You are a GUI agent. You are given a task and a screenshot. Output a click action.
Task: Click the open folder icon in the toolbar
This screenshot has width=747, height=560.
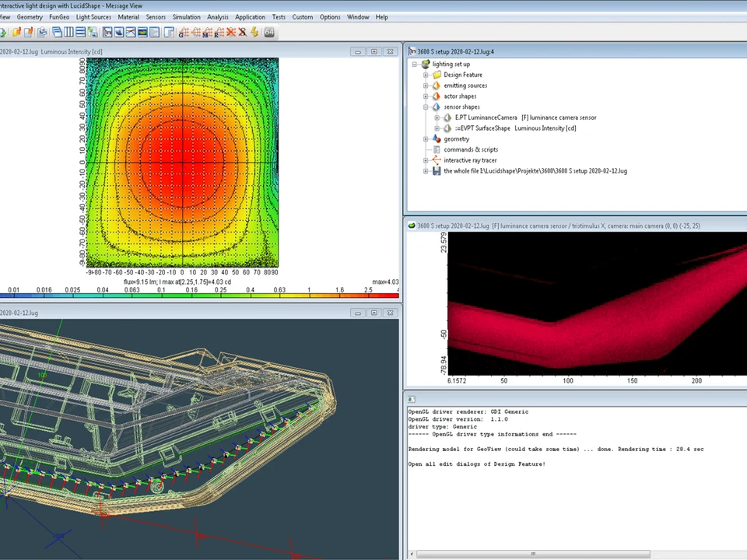16,32
